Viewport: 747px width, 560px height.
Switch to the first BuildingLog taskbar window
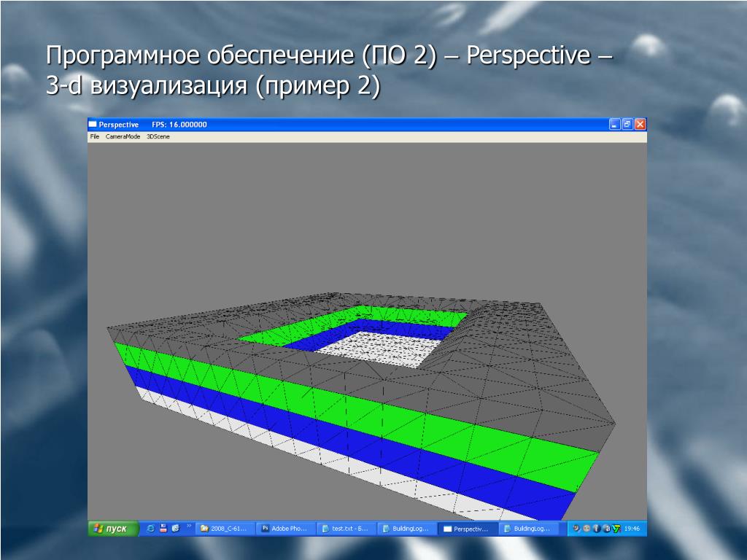tap(408, 529)
